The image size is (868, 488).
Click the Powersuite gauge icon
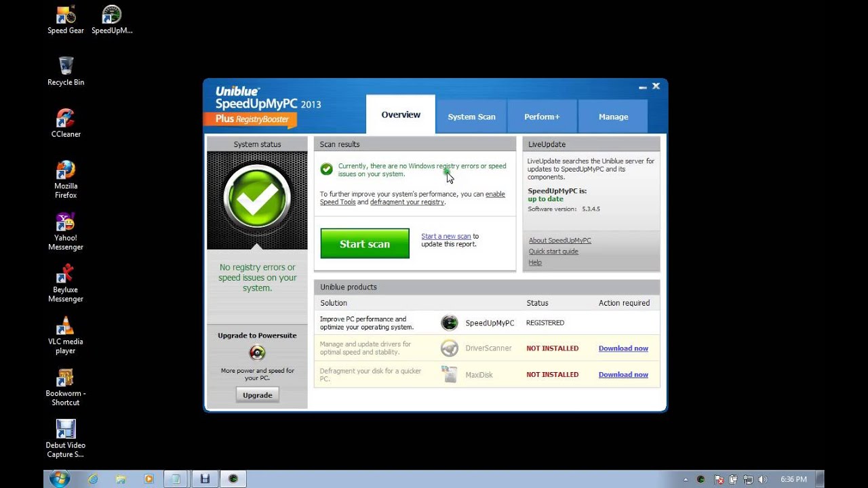(257, 352)
